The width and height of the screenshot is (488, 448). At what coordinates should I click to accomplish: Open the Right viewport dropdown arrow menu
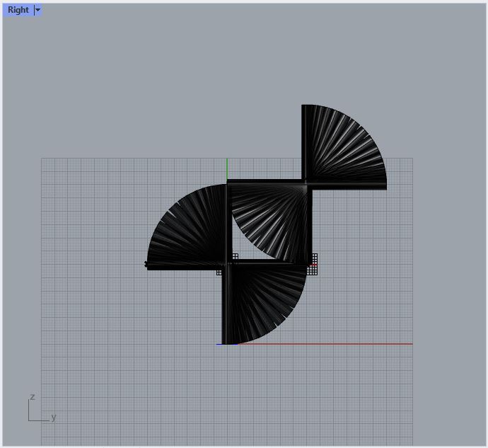pos(37,10)
